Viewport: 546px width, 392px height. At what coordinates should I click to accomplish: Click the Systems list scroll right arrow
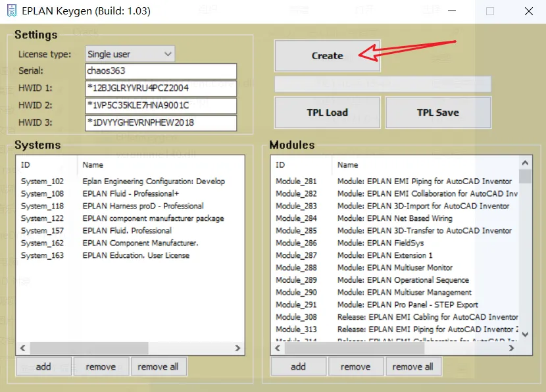click(x=237, y=348)
